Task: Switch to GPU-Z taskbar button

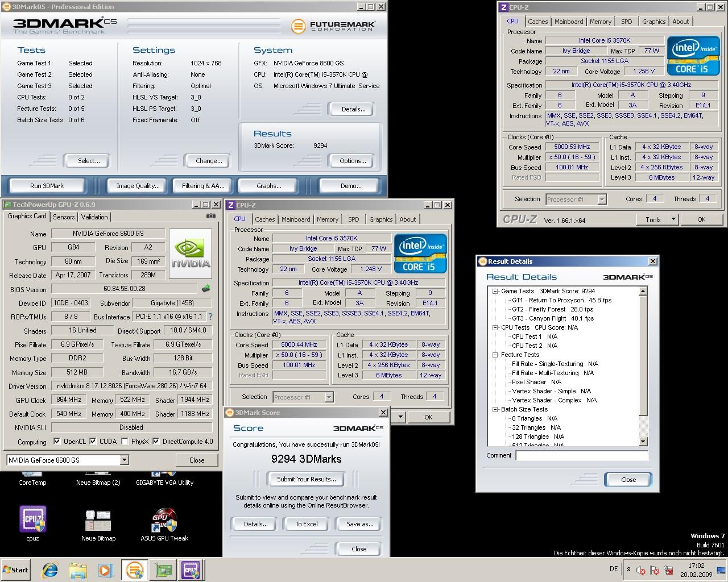Action: (x=164, y=570)
